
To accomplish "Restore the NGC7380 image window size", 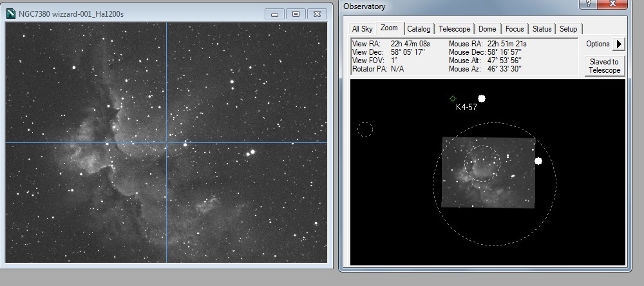I will coord(296,14).
